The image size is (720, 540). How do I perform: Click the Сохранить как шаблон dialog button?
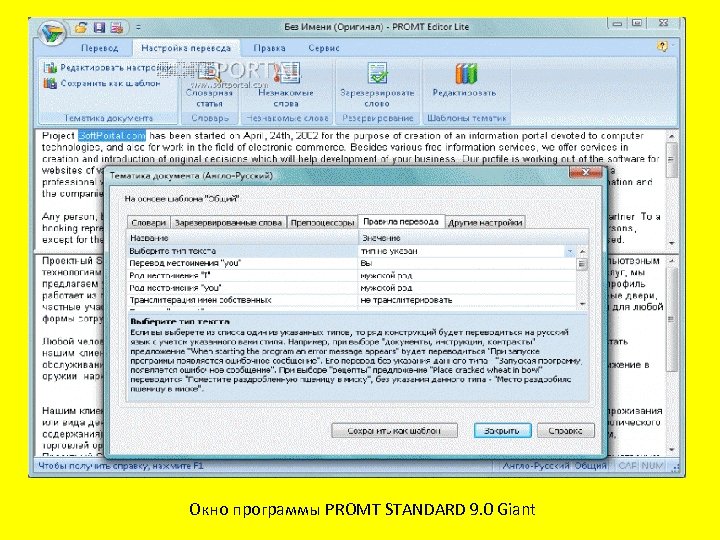pyautogui.click(x=394, y=431)
